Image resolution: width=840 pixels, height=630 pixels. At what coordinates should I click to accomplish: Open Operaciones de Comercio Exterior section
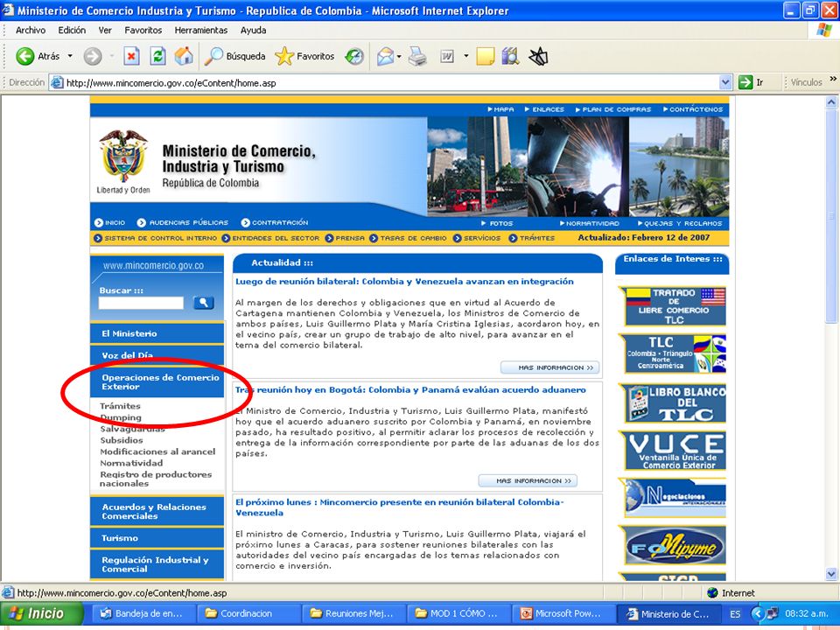(157, 382)
